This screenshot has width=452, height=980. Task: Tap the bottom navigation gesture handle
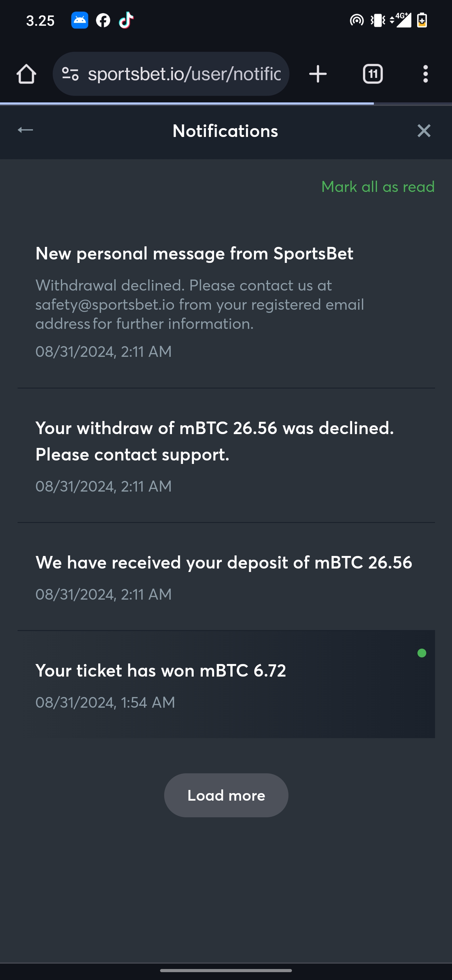pyautogui.click(x=226, y=971)
